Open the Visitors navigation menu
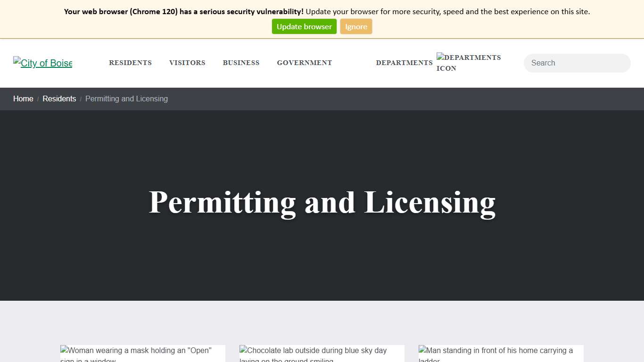644x362 pixels. coord(187,63)
